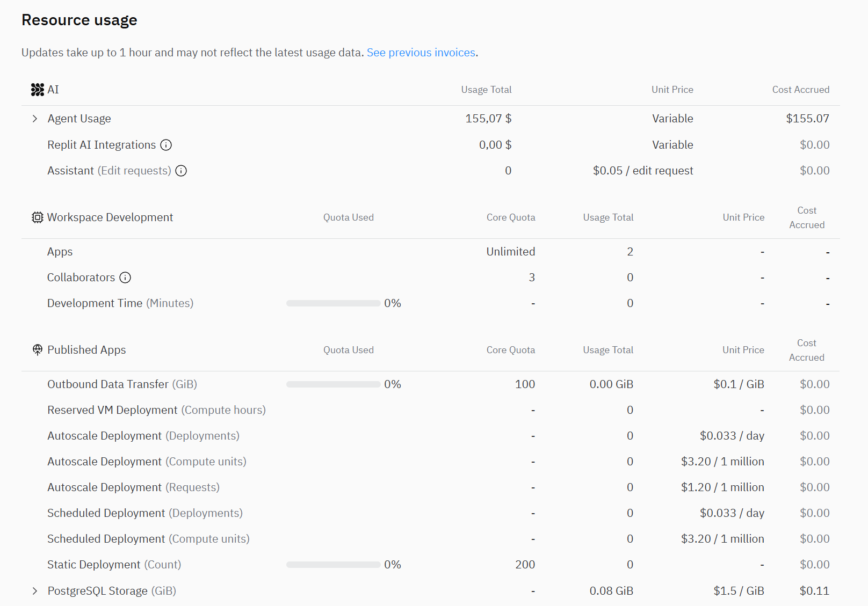Image resolution: width=868 pixels, height=606 pixels.
Task: Open Replit AI Integrations info icon
Action: coord(167,145)
